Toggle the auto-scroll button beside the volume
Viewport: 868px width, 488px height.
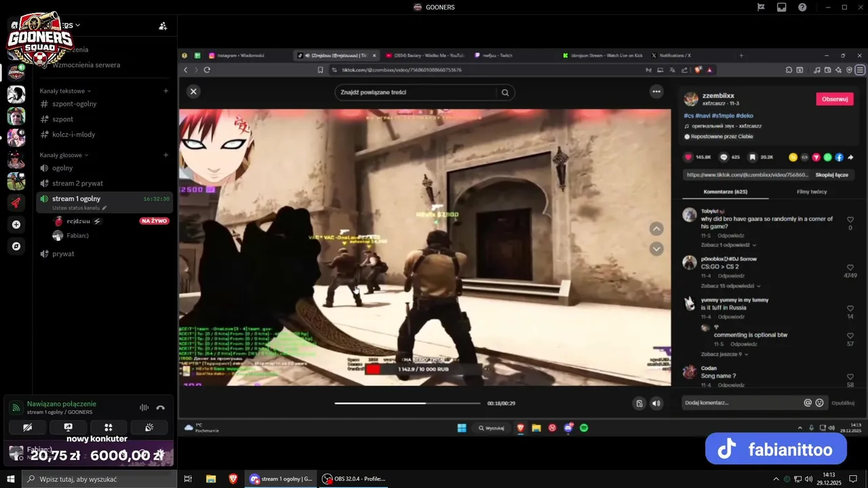[639, 403]
